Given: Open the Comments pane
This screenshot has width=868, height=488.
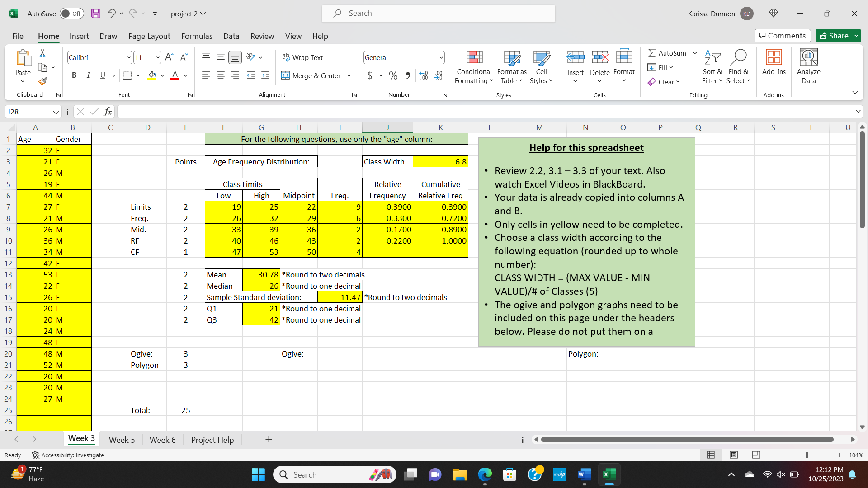Looking at the screenshot, I should pyautogui.click(x=782, y=36).
